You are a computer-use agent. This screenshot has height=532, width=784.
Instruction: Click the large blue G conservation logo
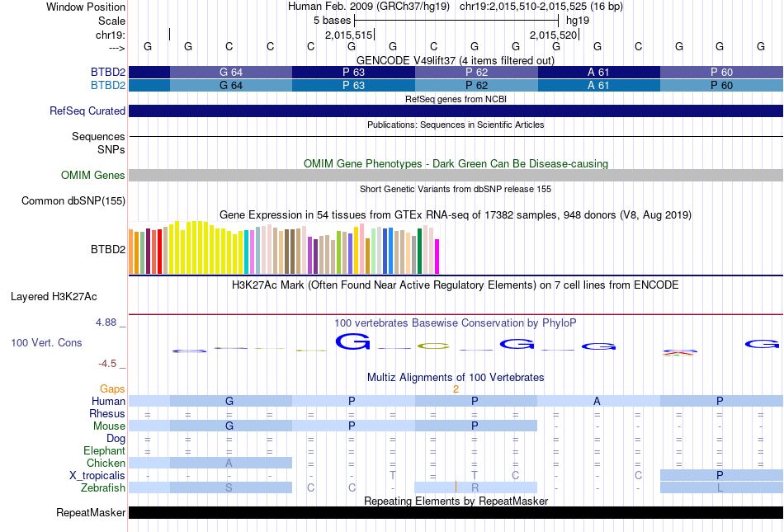pos(353,341)
